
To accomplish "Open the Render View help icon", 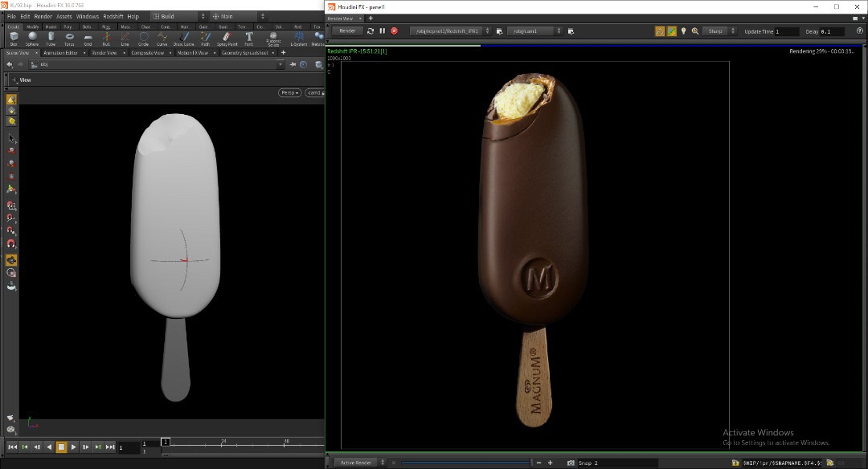I will [860, 31].
